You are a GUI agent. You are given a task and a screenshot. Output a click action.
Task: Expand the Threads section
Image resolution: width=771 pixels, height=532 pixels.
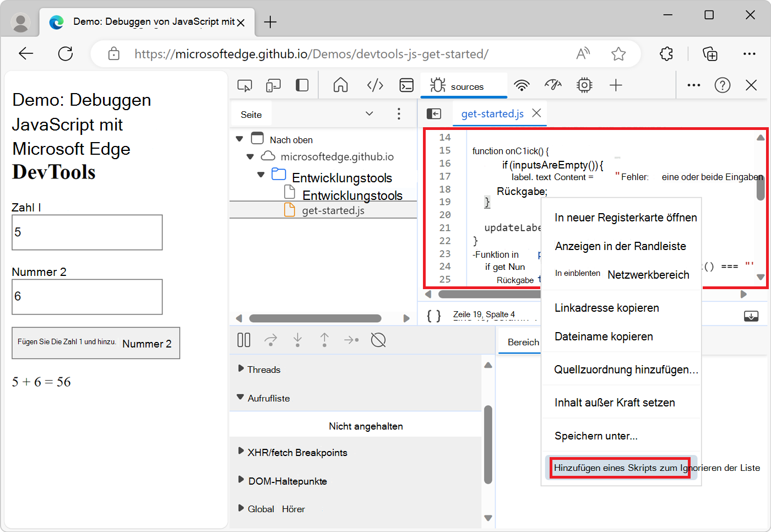tap(241, 369)
